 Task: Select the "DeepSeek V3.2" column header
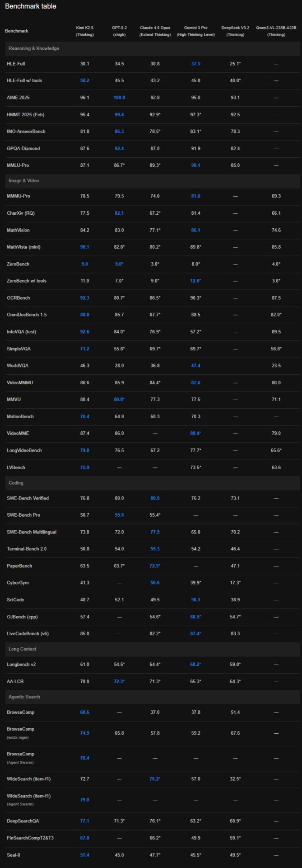tap(235, 31)
